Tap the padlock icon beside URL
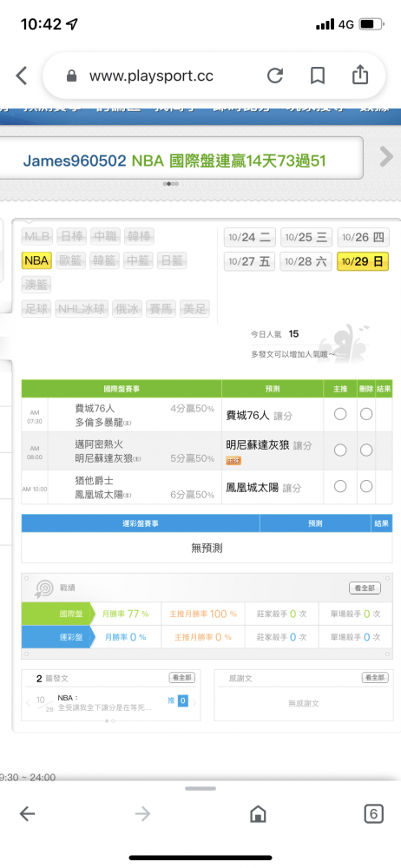The image size is (401, 868). pyautogui.click(x=71, y=76)
